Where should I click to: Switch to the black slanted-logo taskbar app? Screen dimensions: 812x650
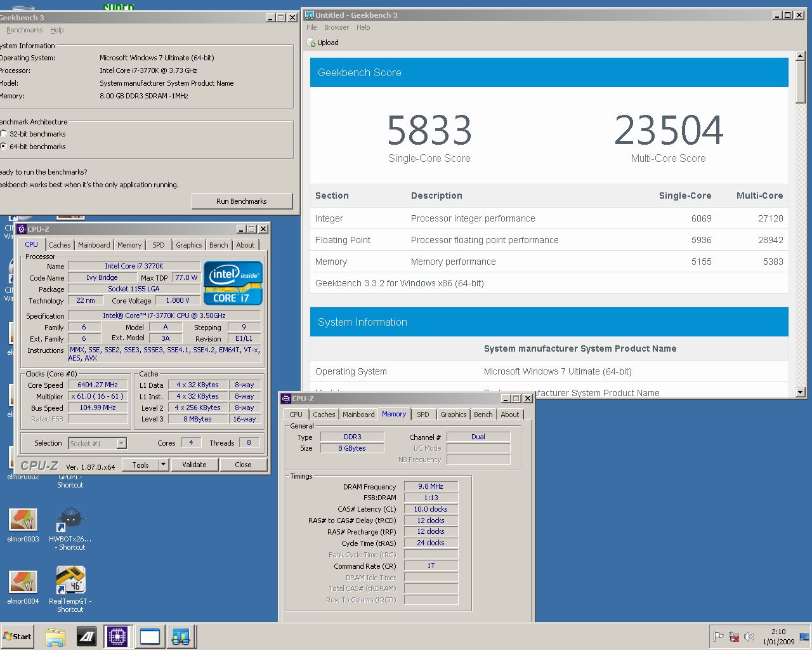86,636
